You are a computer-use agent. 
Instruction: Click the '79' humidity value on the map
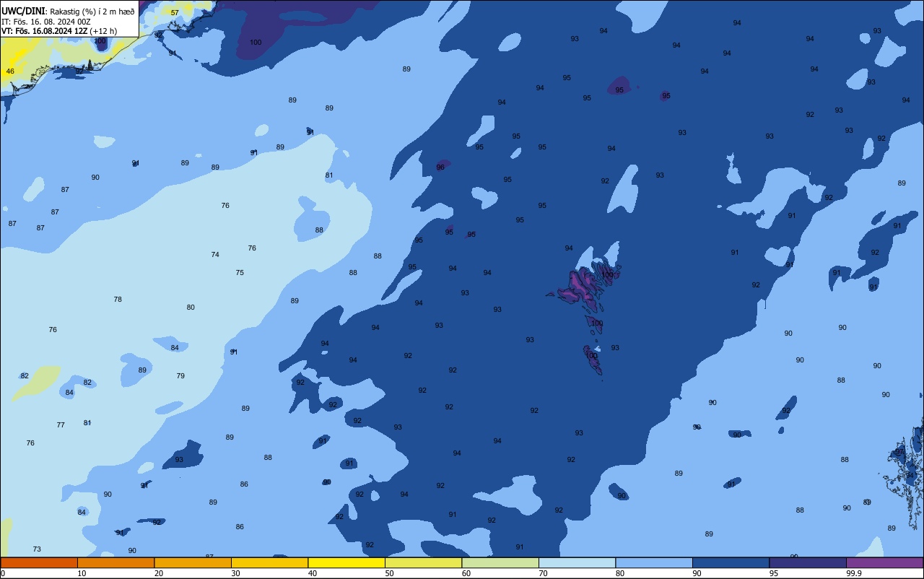point(180,376)
